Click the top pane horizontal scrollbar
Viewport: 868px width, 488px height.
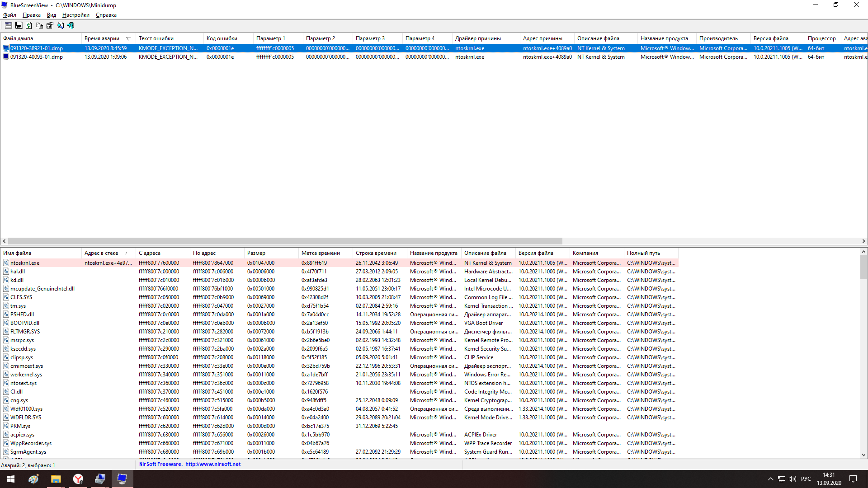click(285, 241)
